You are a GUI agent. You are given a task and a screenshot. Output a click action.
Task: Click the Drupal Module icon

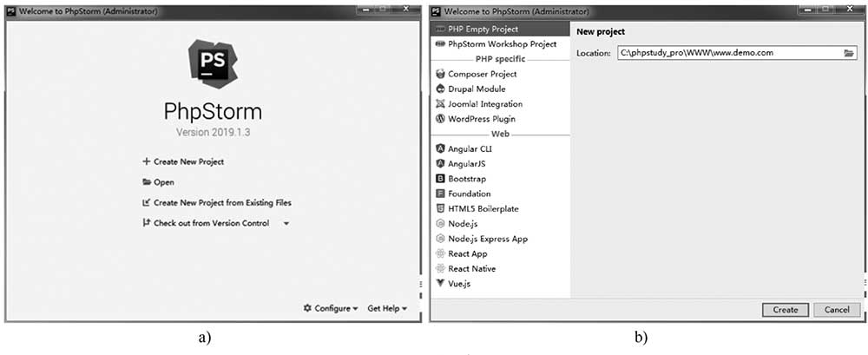point(441,89)
